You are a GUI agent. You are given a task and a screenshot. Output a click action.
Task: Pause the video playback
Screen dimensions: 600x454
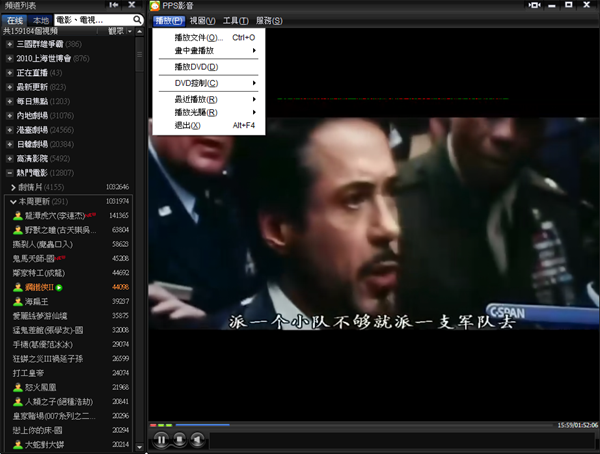tap(161, 439)
